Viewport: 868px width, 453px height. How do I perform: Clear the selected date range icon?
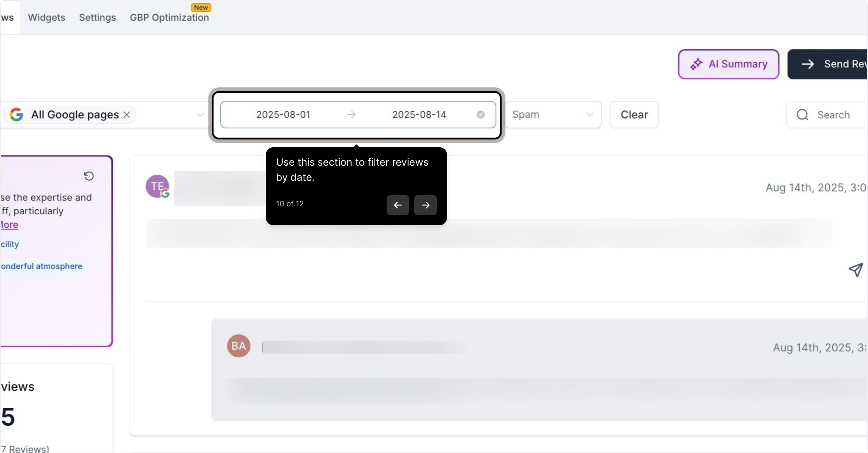[x=481, y=115]
